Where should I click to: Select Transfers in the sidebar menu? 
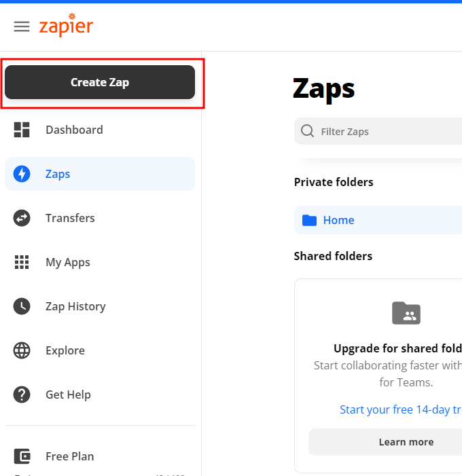coord(70,218)
